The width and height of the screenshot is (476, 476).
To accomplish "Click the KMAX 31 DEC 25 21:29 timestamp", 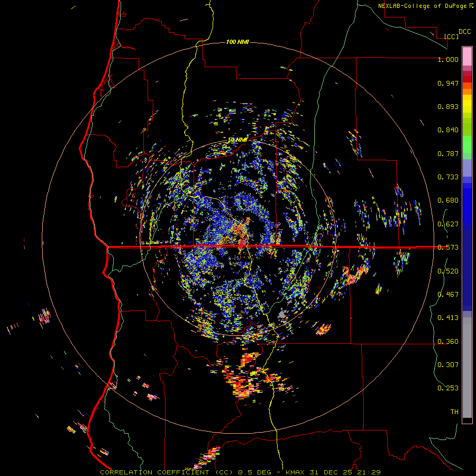I will (x=333, y=472).
